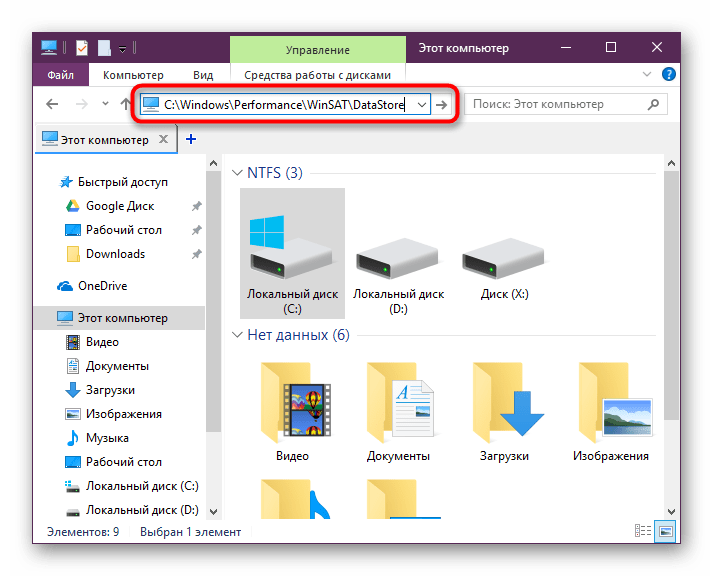Click pinned Рабочий стол pin icon
The height and width of the screenshot is (576, 713).
coord(196,230)
